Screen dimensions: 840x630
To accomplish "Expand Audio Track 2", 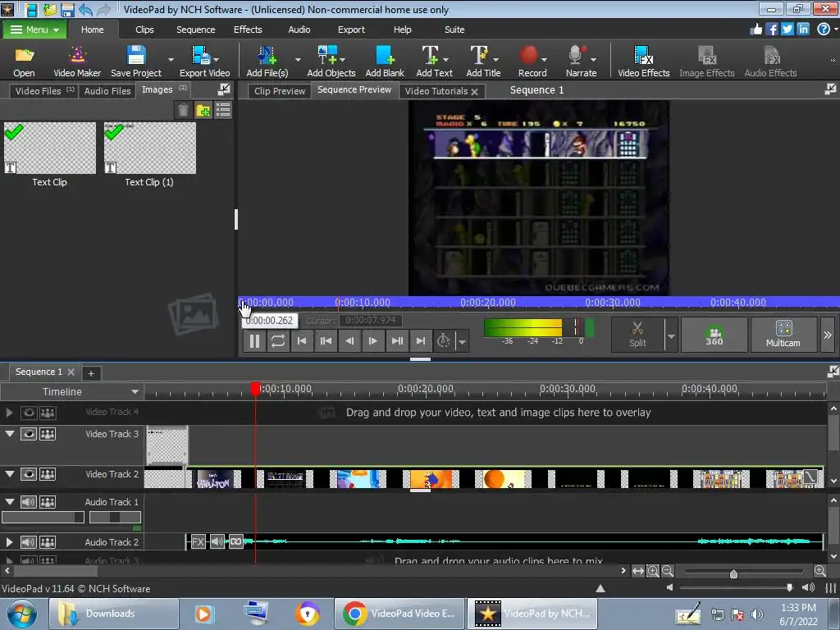I will tap(9, 542).
